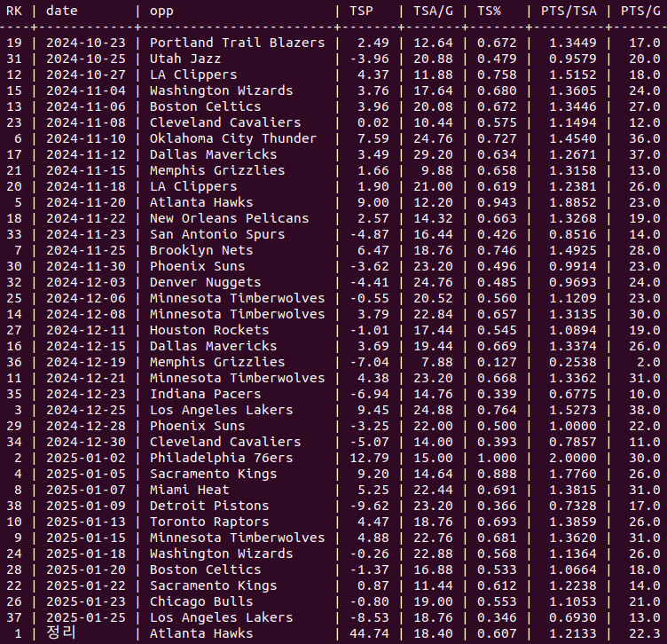Click 'Philadelphia 76ers' text
Viewport: 667px width, 644px height.
[x=221, y=458]
